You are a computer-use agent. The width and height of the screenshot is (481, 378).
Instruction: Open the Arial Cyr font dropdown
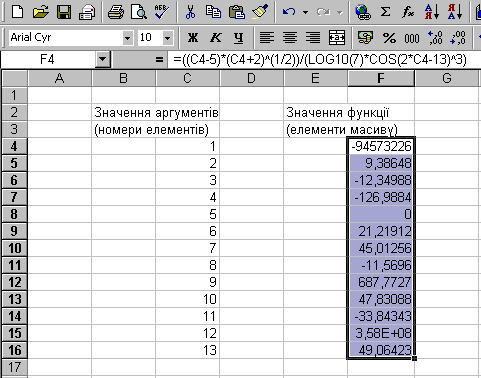127,38
